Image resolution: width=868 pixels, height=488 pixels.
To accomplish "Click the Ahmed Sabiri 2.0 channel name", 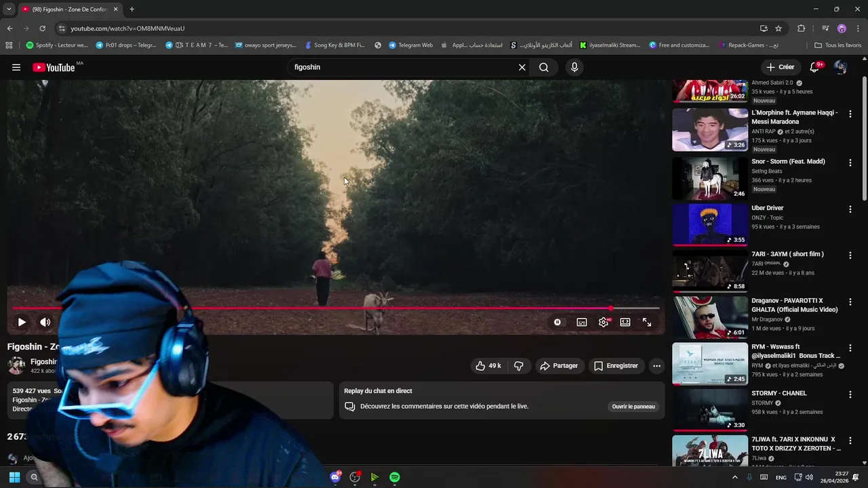I will click(772, 83).
